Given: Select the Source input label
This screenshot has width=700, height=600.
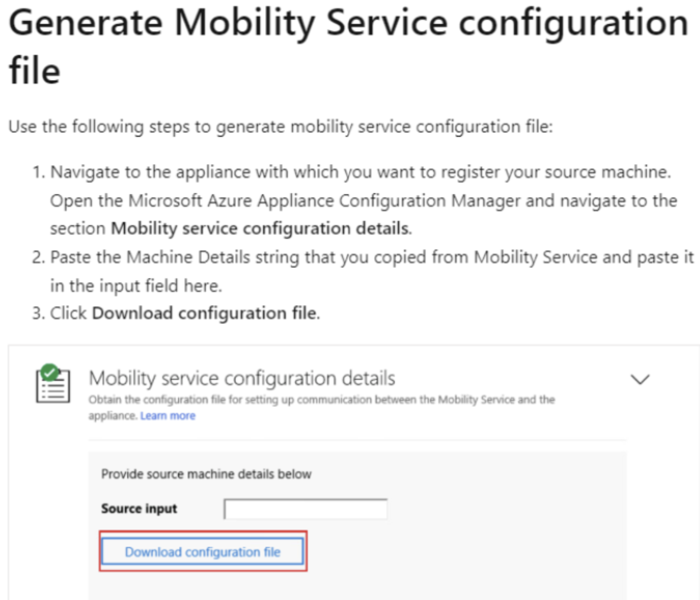Looking at the screenshot, I should [139, 509].
